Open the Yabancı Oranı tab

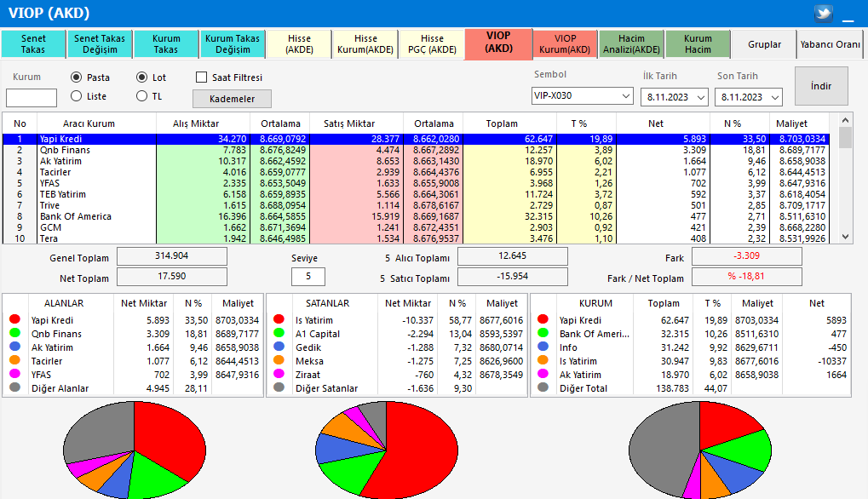click(x=831, y=44)
